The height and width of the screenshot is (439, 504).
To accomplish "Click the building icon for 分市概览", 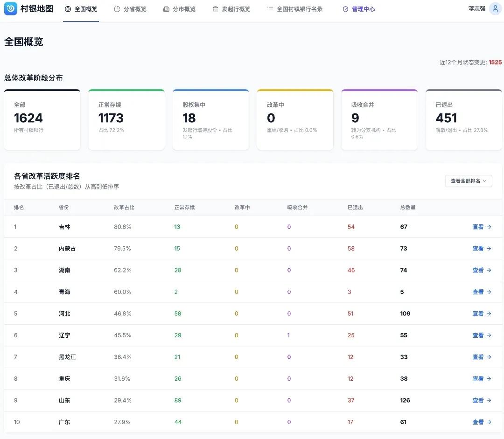I will point(166,9).
